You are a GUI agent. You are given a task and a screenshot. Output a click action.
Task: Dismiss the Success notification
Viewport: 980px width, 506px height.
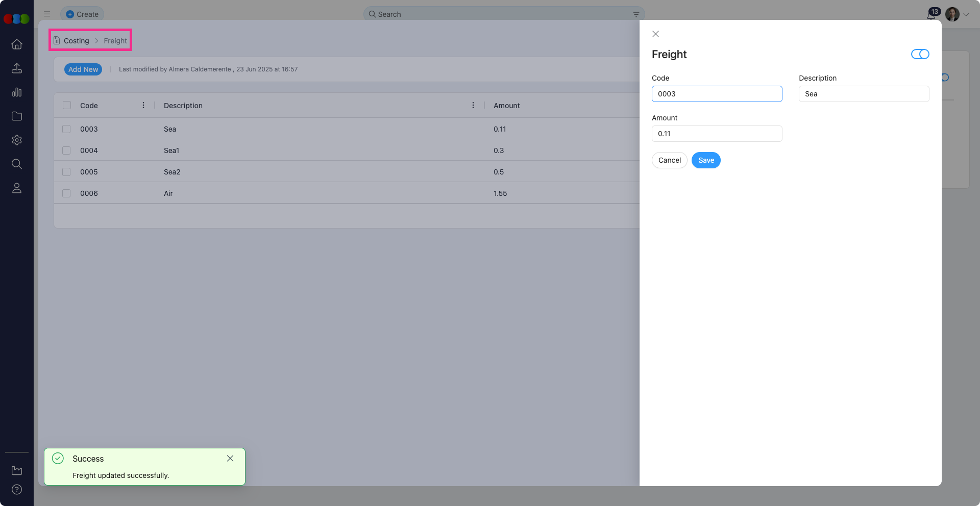click(x=230, y=459)
